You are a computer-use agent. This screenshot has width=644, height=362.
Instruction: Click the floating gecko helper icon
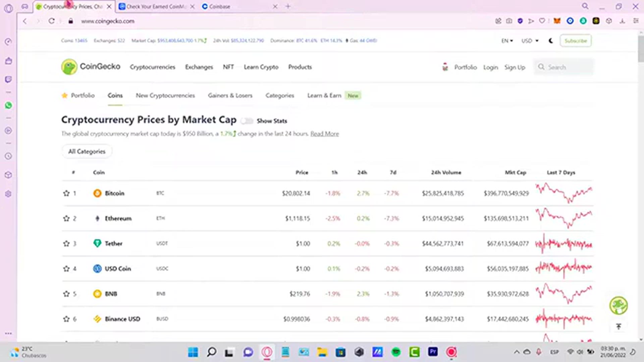click(619, 305)
